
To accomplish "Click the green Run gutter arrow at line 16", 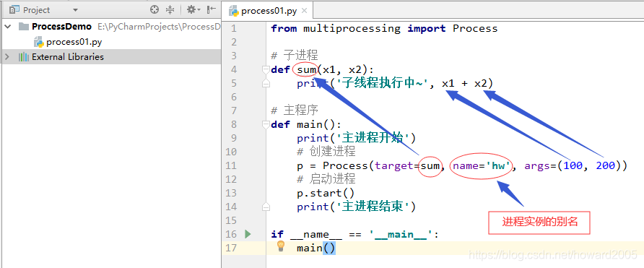I will coord(248,234).
